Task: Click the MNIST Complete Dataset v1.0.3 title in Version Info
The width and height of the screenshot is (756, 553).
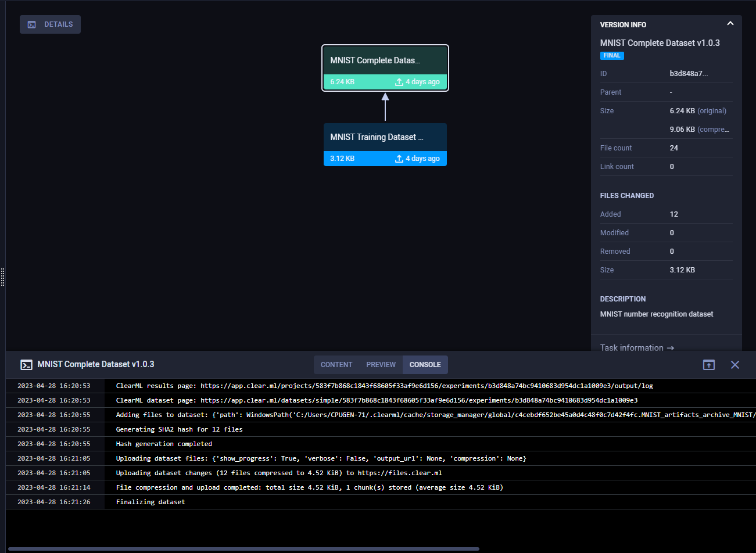Action: (x=660, y=43)
